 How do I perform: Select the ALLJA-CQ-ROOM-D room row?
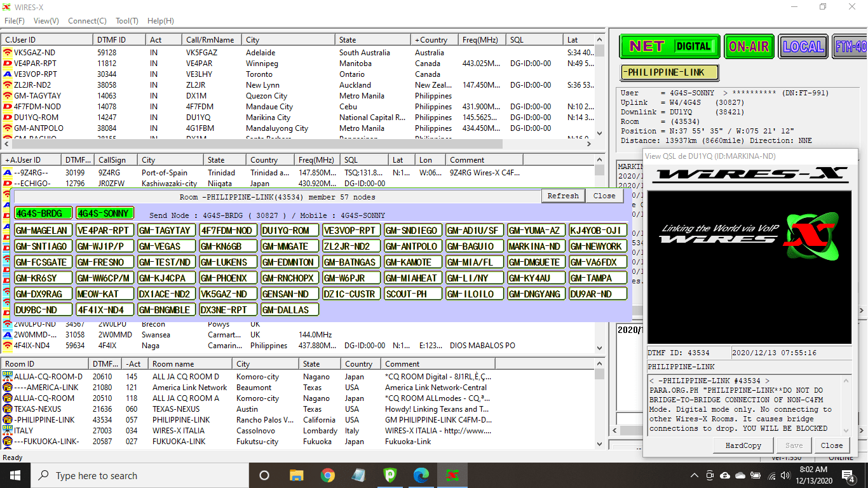[298, 377]
